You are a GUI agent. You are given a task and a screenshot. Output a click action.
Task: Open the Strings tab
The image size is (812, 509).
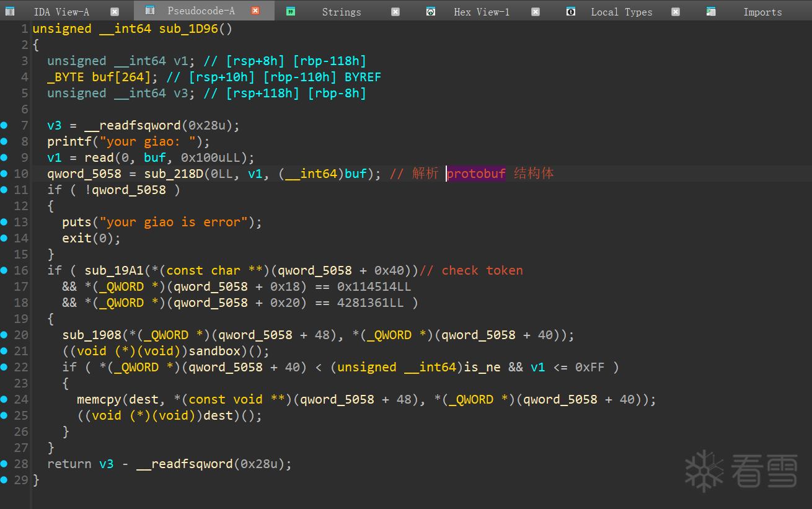(342, 11)
